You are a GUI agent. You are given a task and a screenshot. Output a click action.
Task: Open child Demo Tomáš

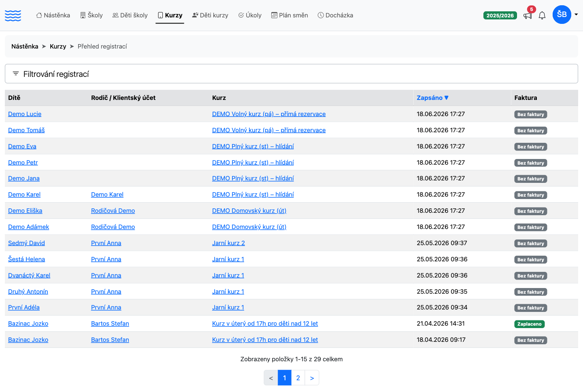(x=26, y=130)
